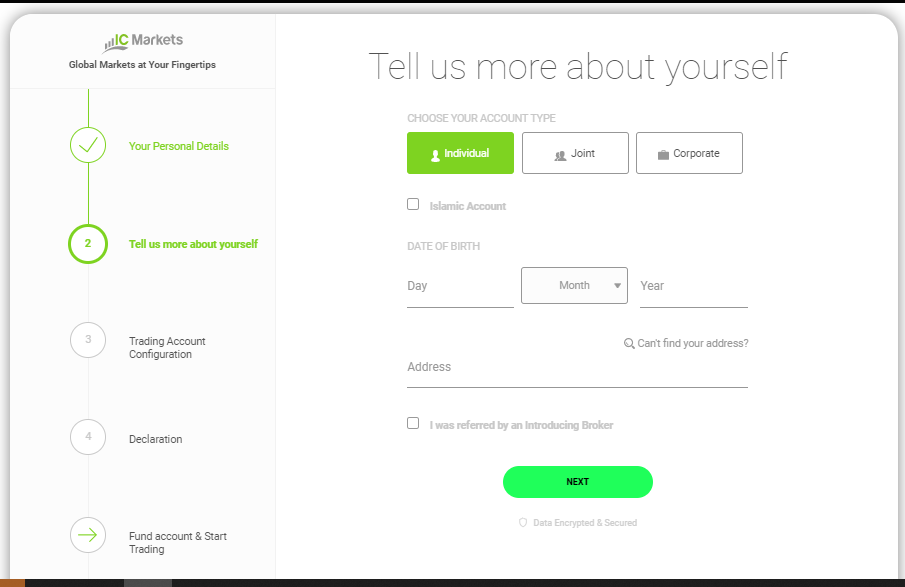Click the step 4 circle icon

(88, 436)
